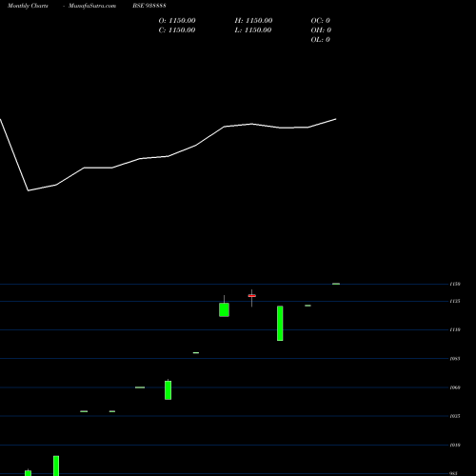476x476 pixels.
Task: Click the 'OH: 0' reading
Action: pyautogui.click(x=321, y=30)
